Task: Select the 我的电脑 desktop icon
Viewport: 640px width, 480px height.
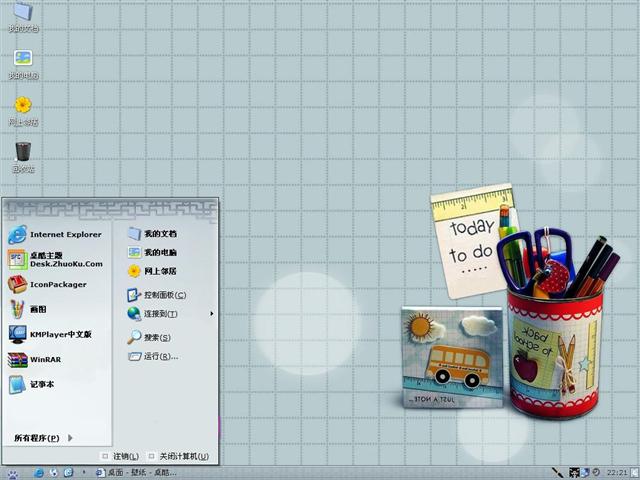Action: pyautogui.click(x=23, y=64)
